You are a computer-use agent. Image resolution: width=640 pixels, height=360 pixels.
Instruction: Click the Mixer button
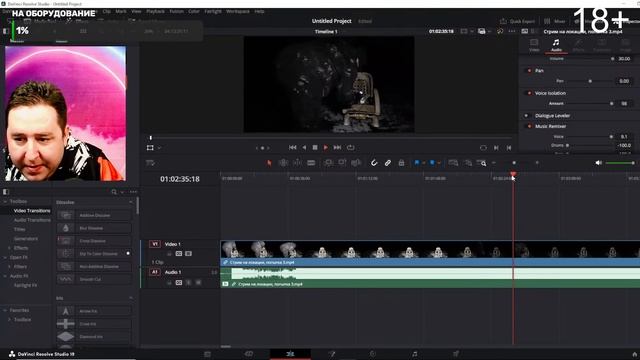555,21
